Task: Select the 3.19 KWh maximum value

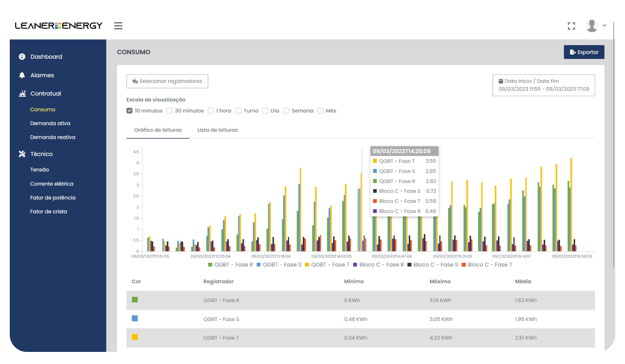Action: 440,300
